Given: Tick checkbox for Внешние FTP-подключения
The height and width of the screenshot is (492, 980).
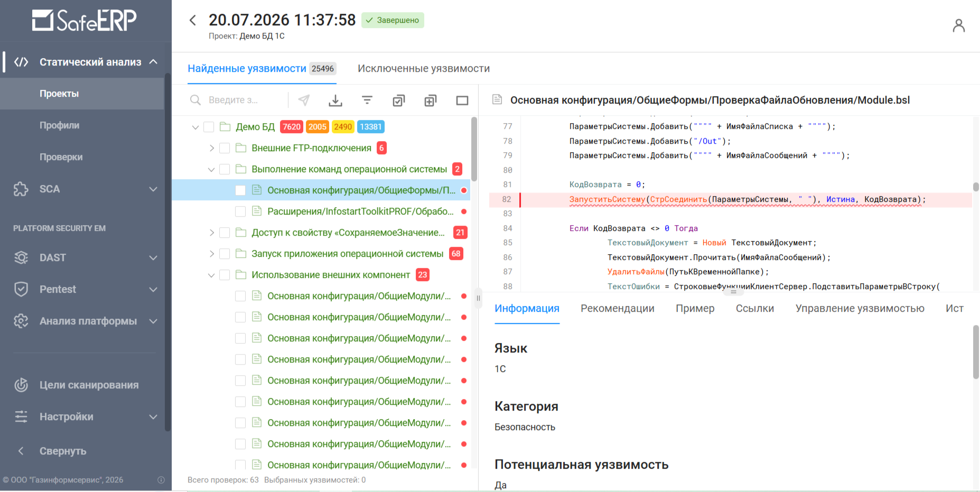Looking at the screenshot, I should [x=225, y=148].
